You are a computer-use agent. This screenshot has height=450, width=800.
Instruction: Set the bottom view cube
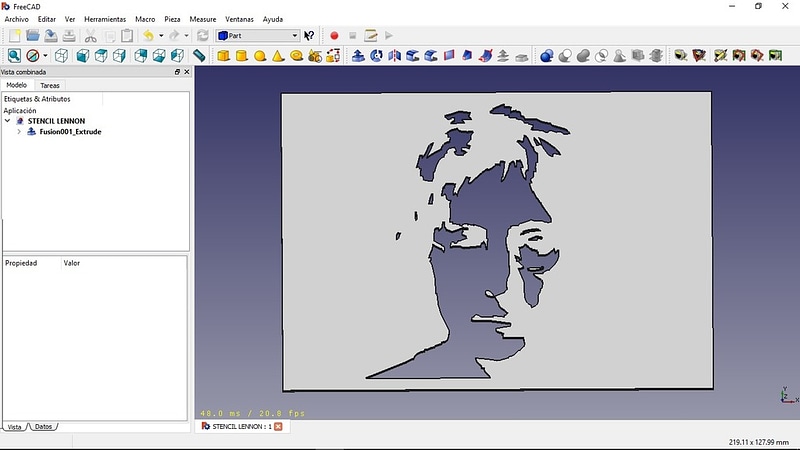click(159, 56)
